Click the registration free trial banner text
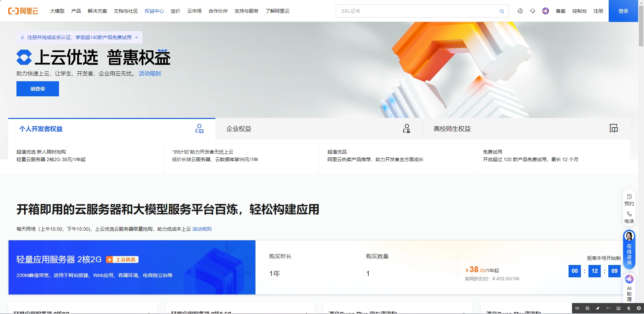Viewport: 644px width, 314px height. coord(79,37)
